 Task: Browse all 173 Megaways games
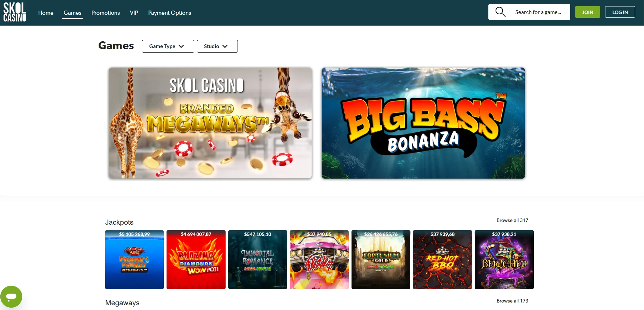click(x=512, y=301)
